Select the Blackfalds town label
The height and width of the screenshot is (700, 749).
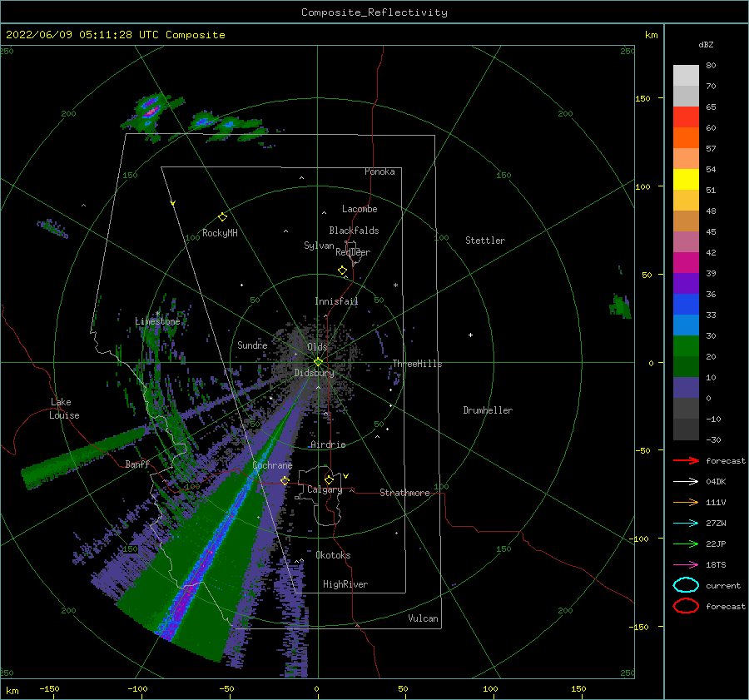(x=354, y=231)
